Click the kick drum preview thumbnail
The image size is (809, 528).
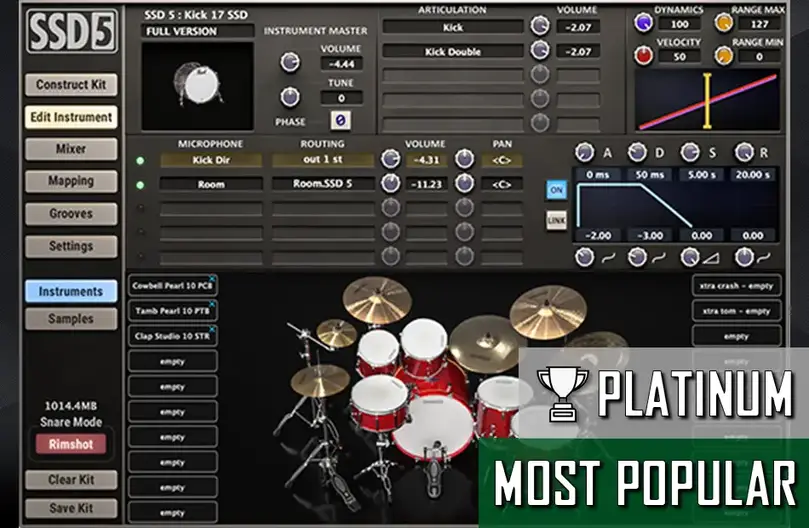pos(198,86)
